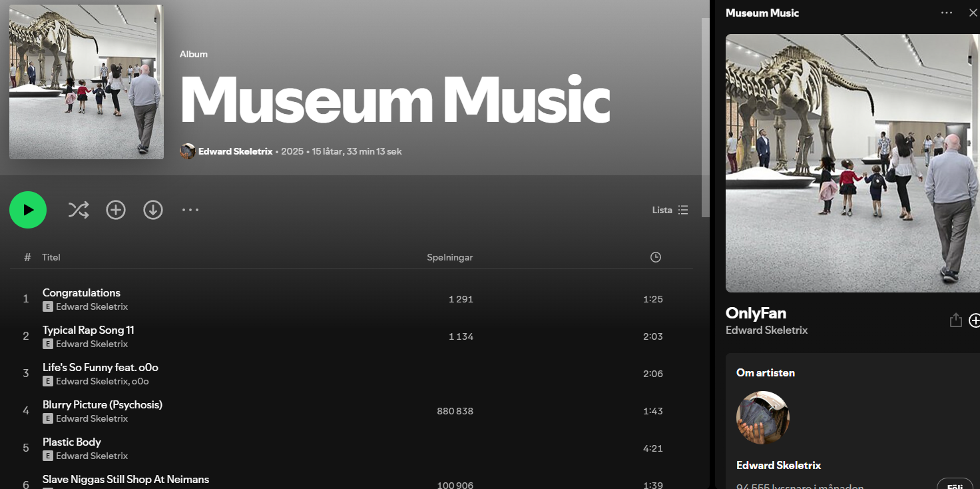This screenshot has height=489, width=980.
Task: Click the large album artwork in right panel
Action: [x=853, y=163]
